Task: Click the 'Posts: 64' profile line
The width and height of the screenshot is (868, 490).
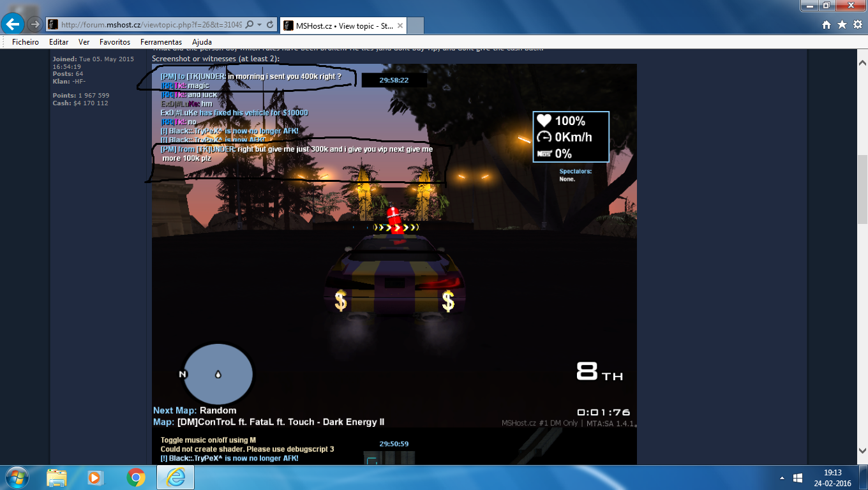Action: [68, 74]
